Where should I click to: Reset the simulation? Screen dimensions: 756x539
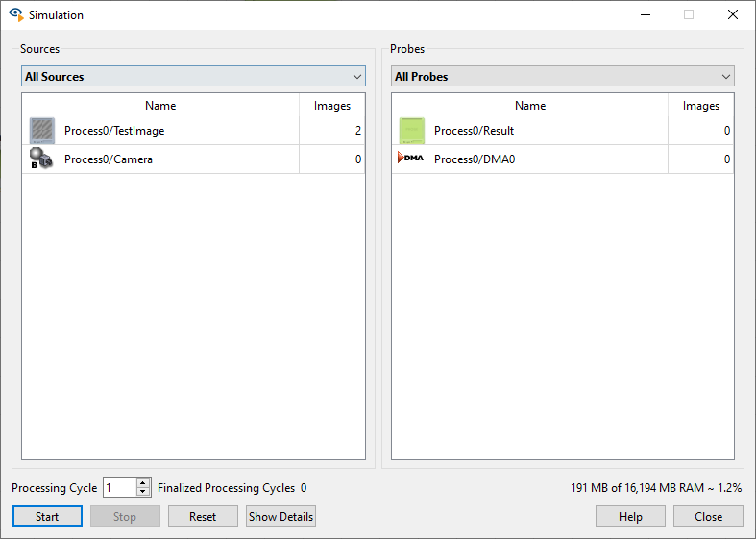203,516
